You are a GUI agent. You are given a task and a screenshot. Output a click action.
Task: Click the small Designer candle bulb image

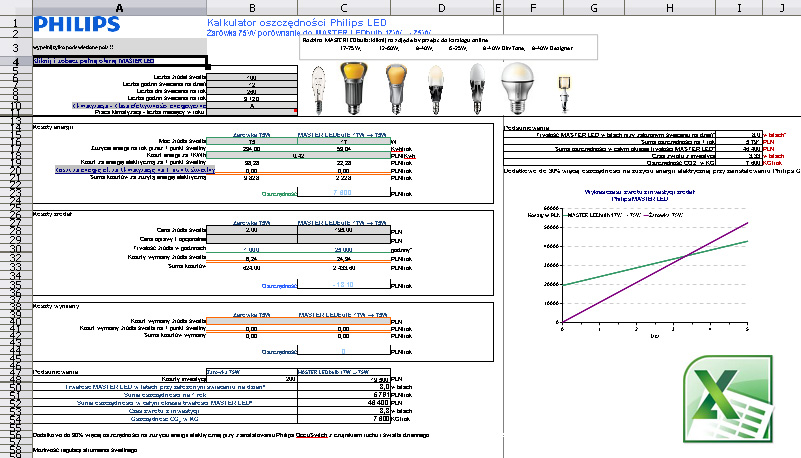[564, 93]
